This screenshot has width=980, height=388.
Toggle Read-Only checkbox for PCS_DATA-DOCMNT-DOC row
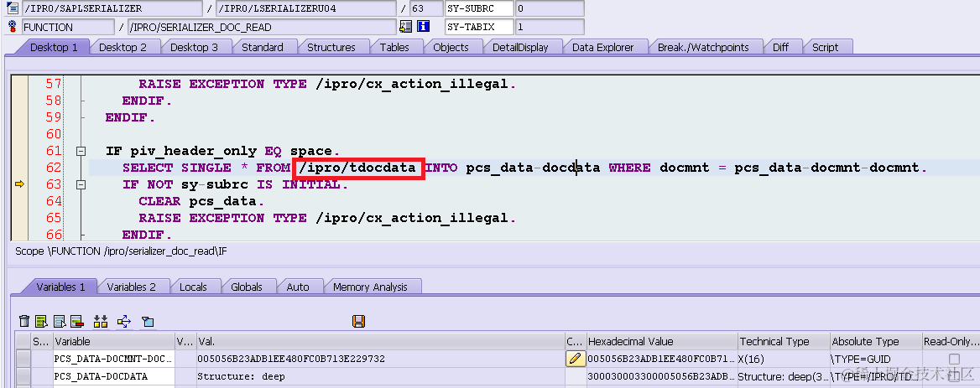click(954, 359)
